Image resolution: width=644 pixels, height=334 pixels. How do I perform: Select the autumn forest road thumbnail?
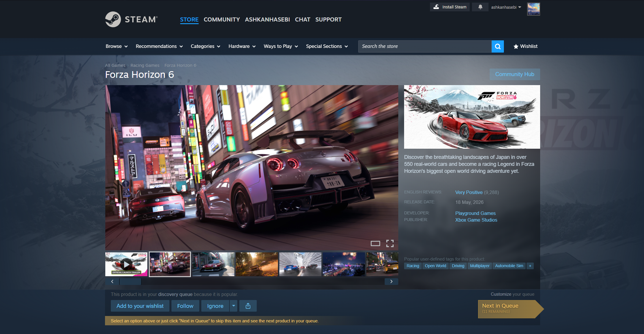[257, 264]
